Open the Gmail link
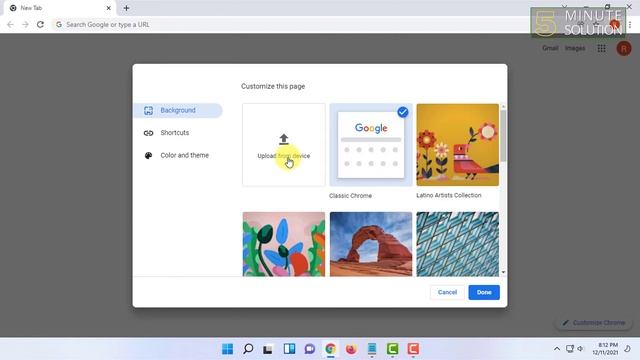 550,48
